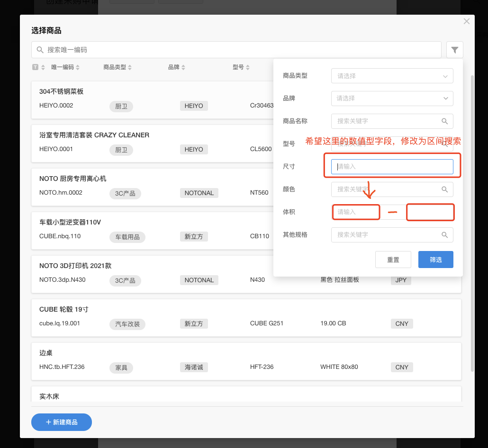The width and height of the screenshot is (488, 448).
Task: Click the 尺寸 input field
Action: (x=392, y=167)
